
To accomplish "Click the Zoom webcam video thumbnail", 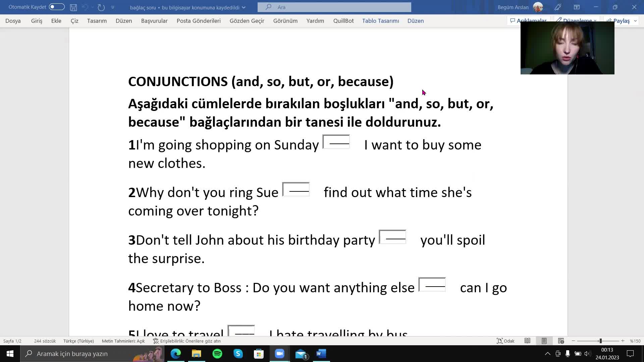I will (x=567, y=48).
